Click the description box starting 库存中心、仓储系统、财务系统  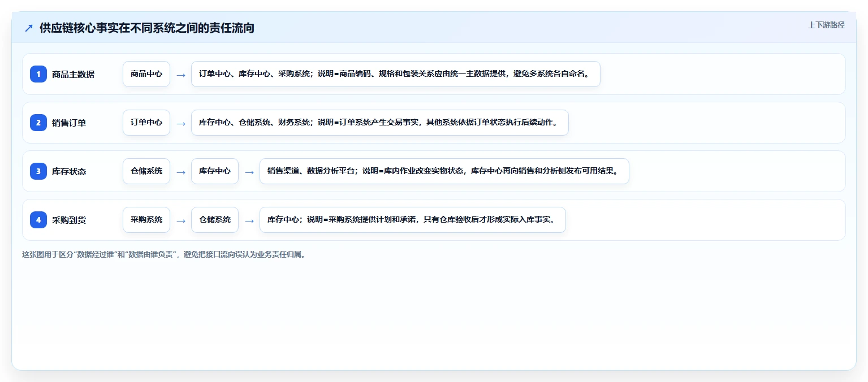(x=379, y=123)
